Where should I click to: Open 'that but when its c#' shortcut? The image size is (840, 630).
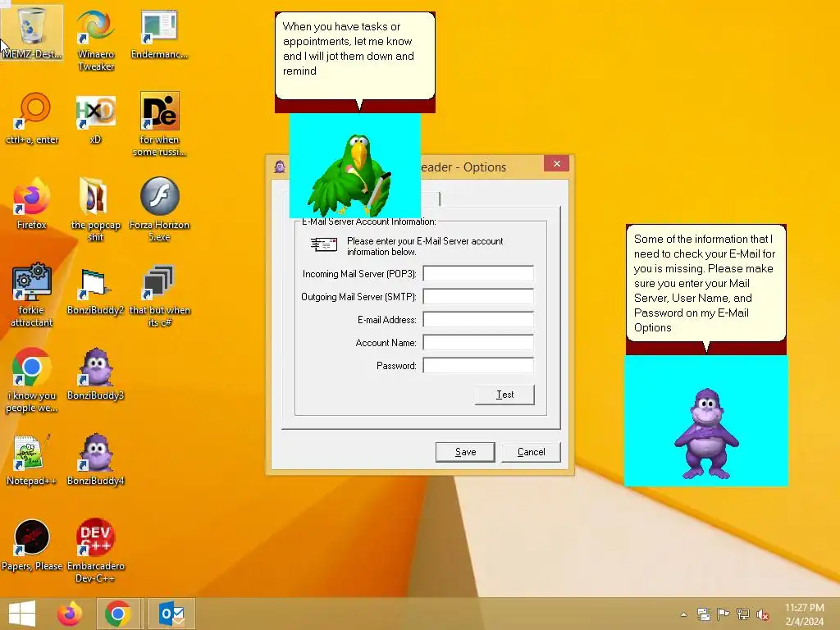pos(159,294)
